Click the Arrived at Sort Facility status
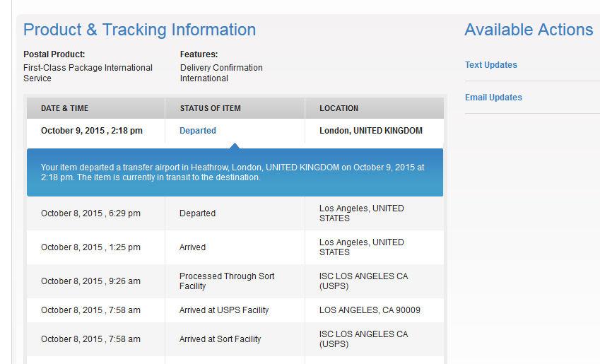Screen dimensions: 600x364 point(220,339)
